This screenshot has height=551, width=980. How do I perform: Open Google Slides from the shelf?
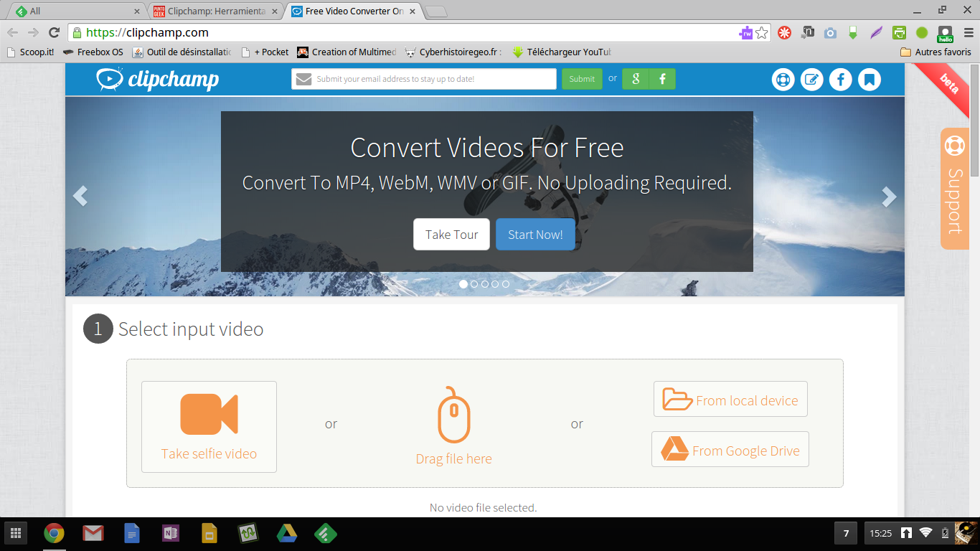tap(209, 533)
